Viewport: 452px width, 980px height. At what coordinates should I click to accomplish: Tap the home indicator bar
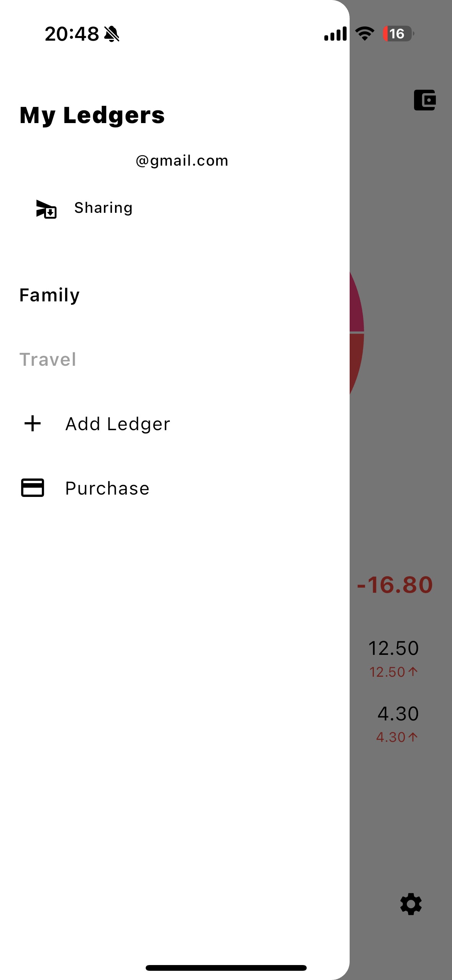[226, 968]
